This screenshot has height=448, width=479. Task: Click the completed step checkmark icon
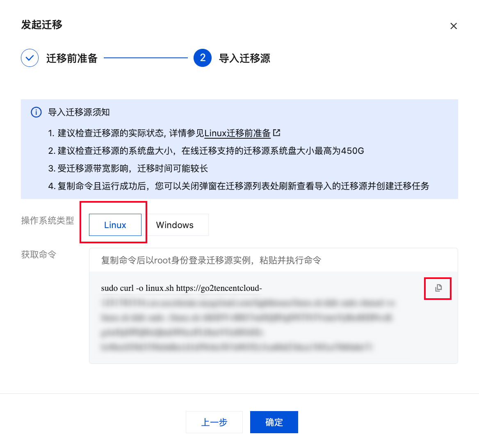point(30,58)
